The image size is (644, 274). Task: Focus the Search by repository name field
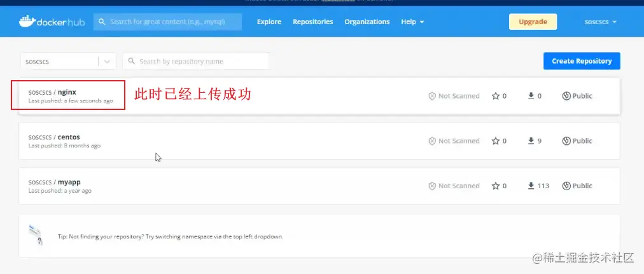pos(196,61)
